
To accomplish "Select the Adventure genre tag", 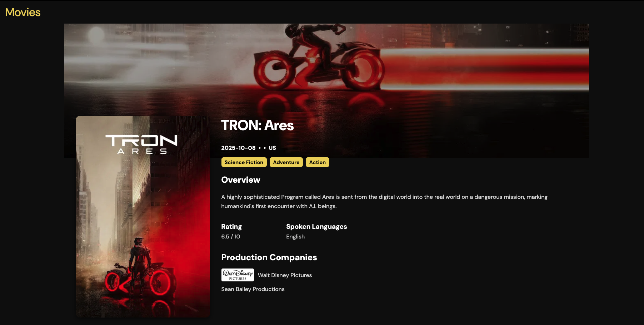I will (x=286, y=162).
